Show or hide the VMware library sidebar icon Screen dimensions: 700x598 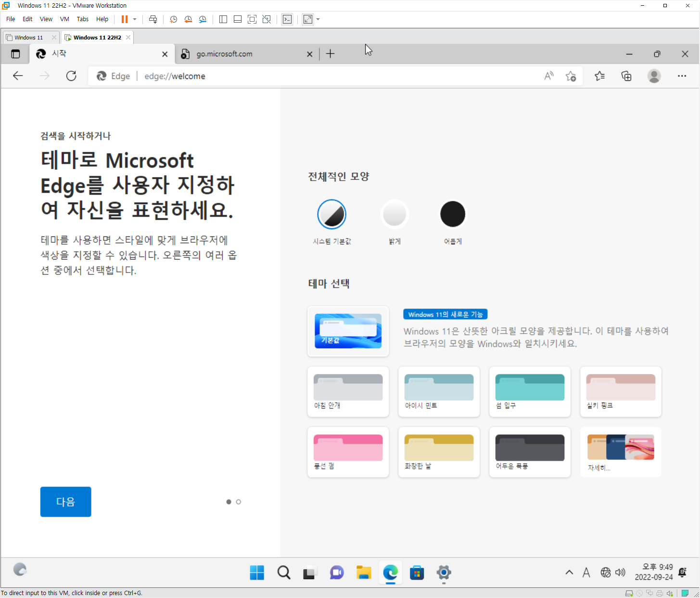coord(223,19)
